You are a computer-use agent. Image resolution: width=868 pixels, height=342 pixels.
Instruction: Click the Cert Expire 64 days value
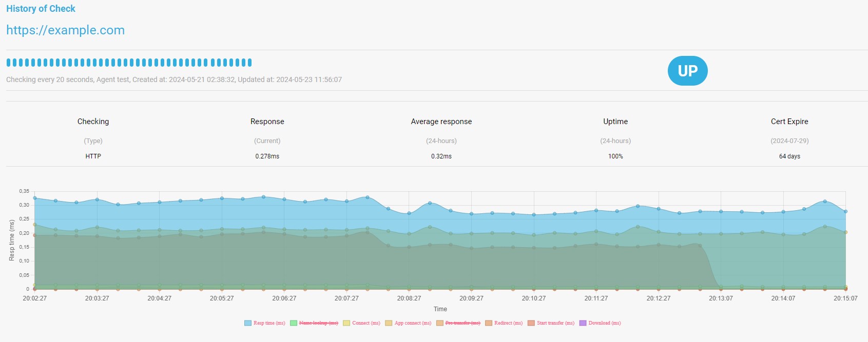tap(789, 156)
